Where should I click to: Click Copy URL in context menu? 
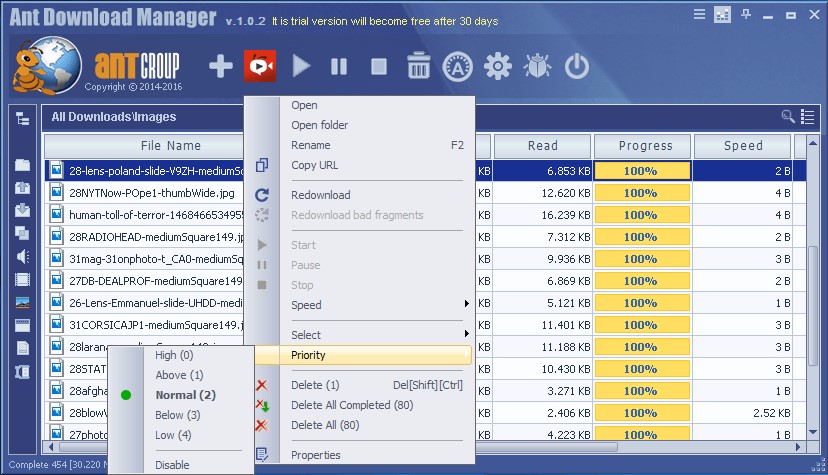click(x=314, y=165)
